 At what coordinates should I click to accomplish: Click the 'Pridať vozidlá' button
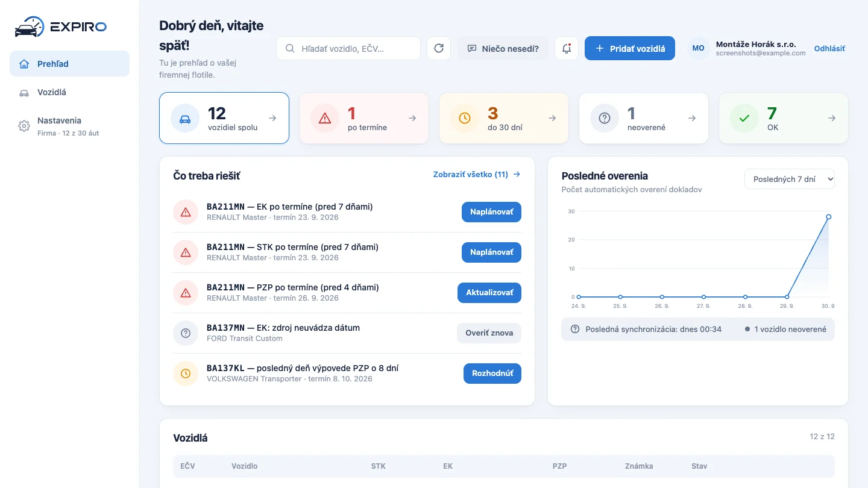[x=630, y=48]
